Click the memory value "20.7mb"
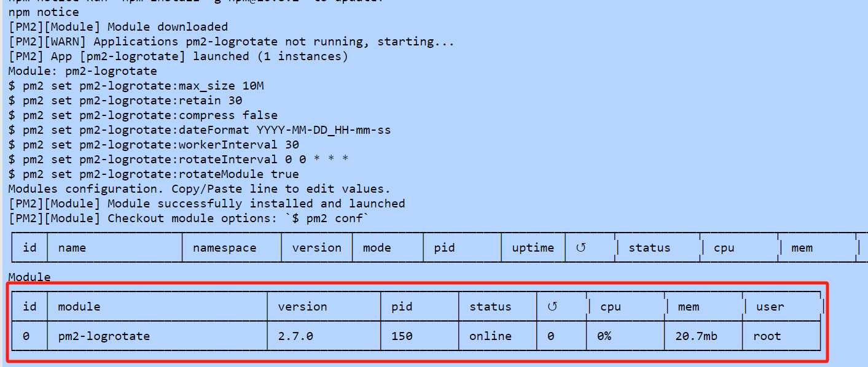Screen dimensions: 868x367 697,336
